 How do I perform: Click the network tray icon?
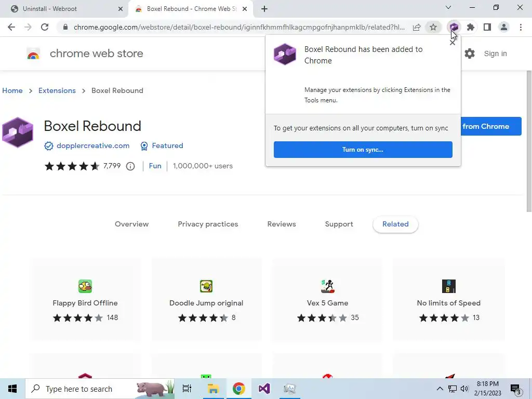[453, 389]
